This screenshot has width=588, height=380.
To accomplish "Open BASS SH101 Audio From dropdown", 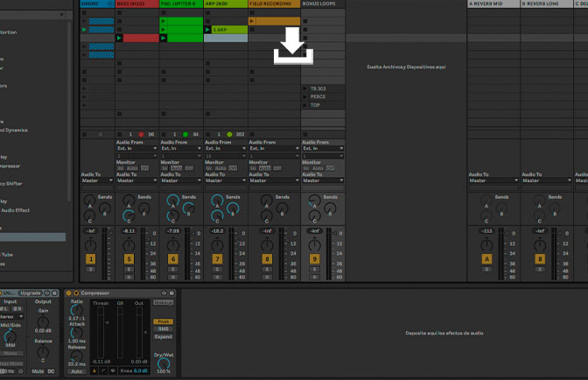I will (x=136, y=149).
